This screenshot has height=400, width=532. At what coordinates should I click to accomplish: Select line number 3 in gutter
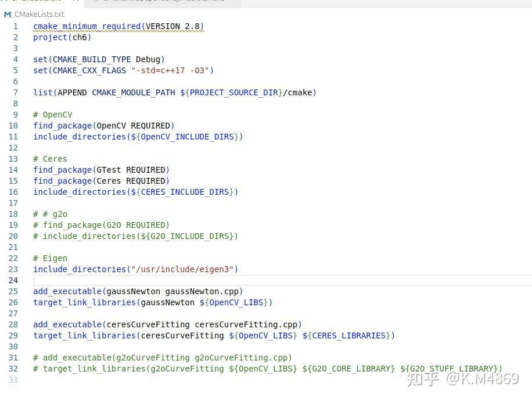(x=15, y=49)
